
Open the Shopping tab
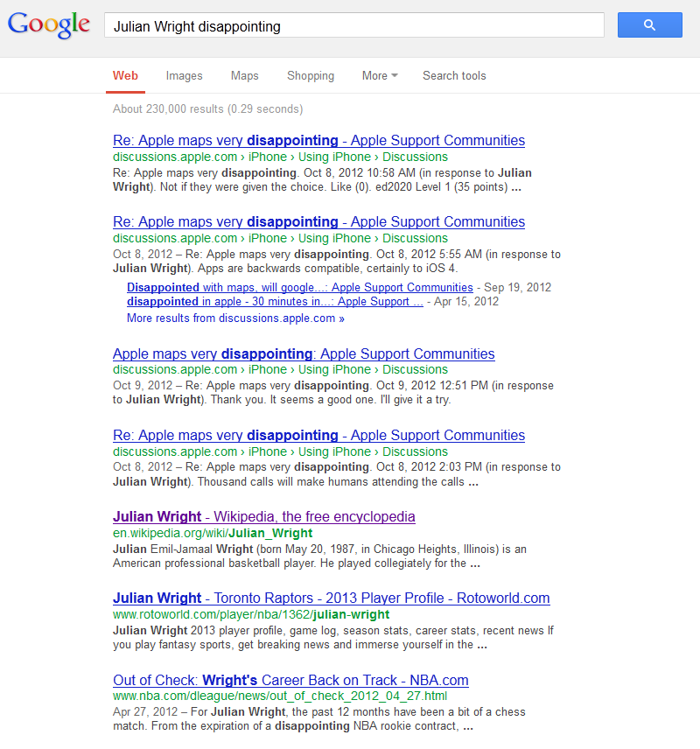point(311,76)
